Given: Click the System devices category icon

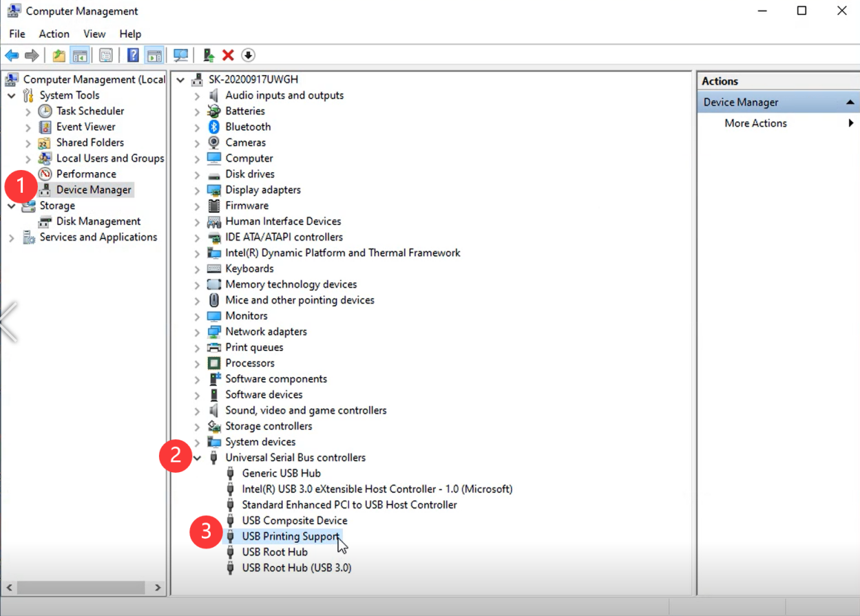Looking at the screenshot, I should pos(214,442).
